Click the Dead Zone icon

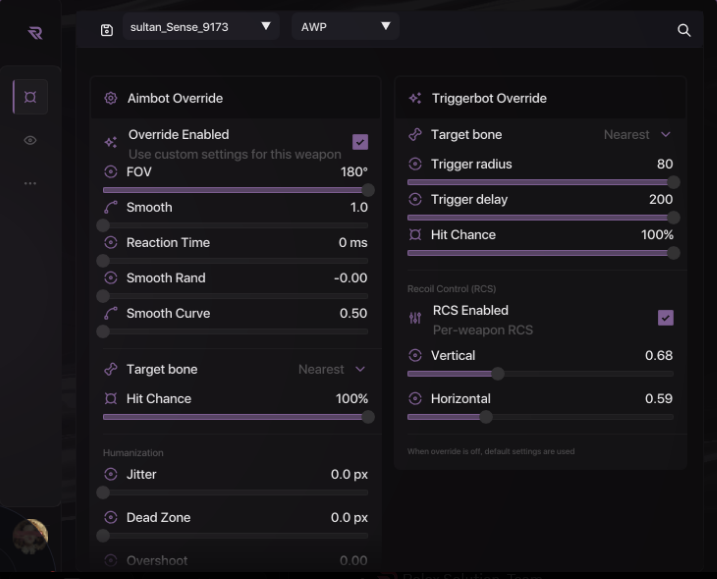pos(111,517)
